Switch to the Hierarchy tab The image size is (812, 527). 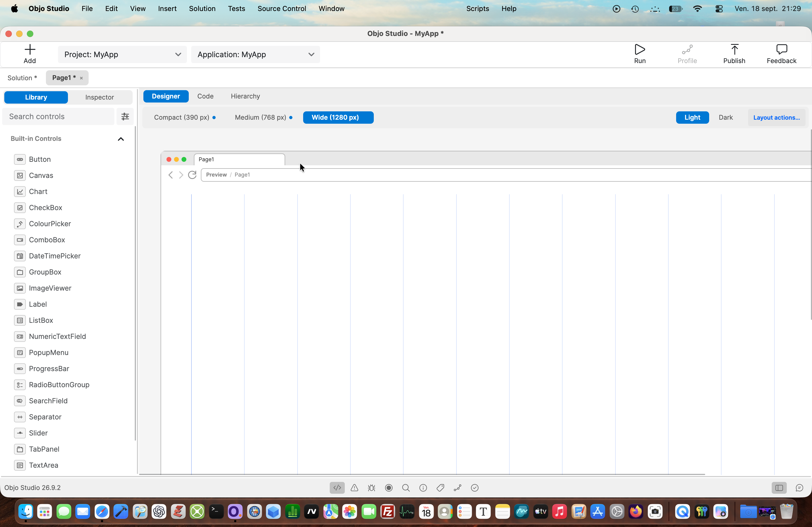point(245,96)
